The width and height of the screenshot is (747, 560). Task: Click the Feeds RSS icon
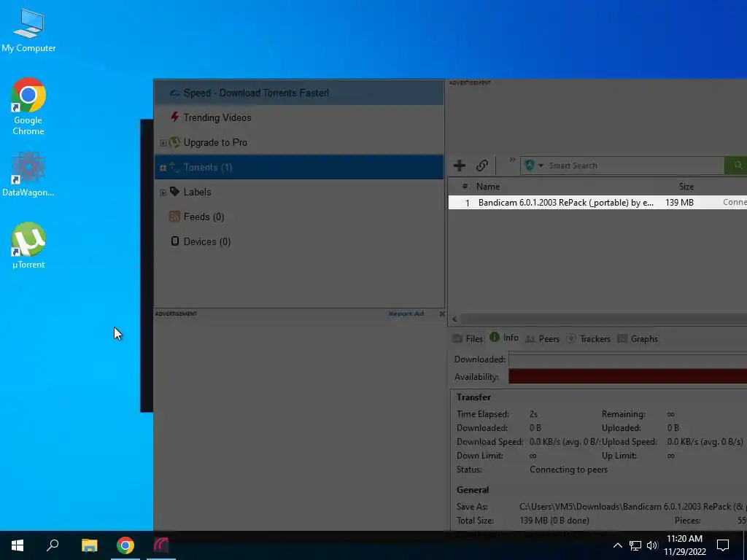click(175, 217)
